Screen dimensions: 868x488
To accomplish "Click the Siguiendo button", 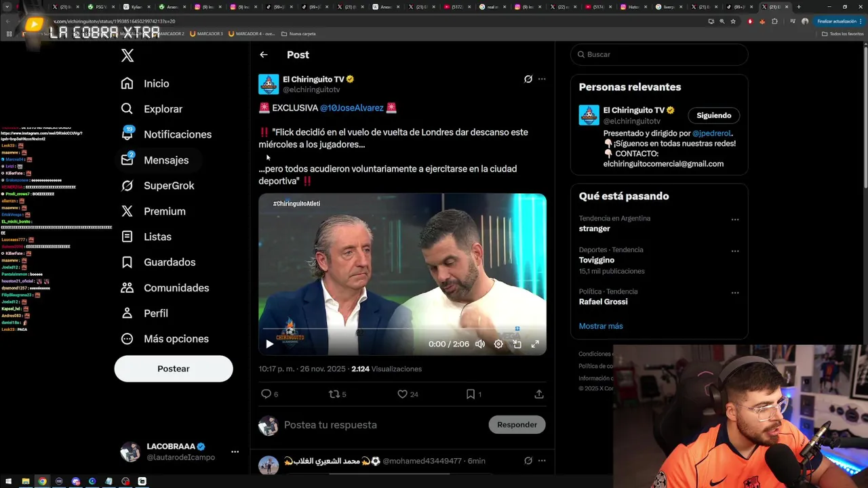I will click(713, 115).
